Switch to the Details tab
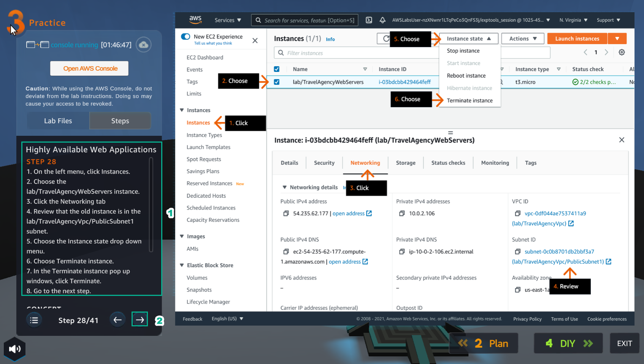The height and width of the screenshot is (364, 644). (289, 163)
